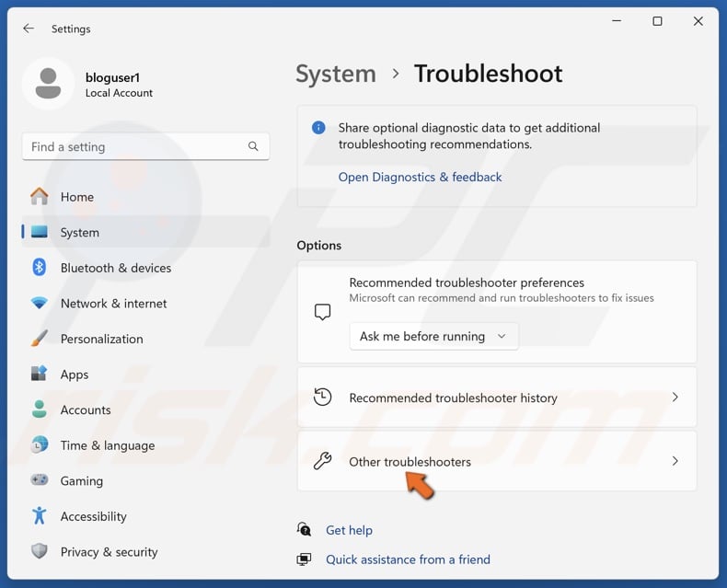This screenshot has height=588, width=727.
Task: Click the wrench icon for Other troubleshooters
Action: pos(322,461)
